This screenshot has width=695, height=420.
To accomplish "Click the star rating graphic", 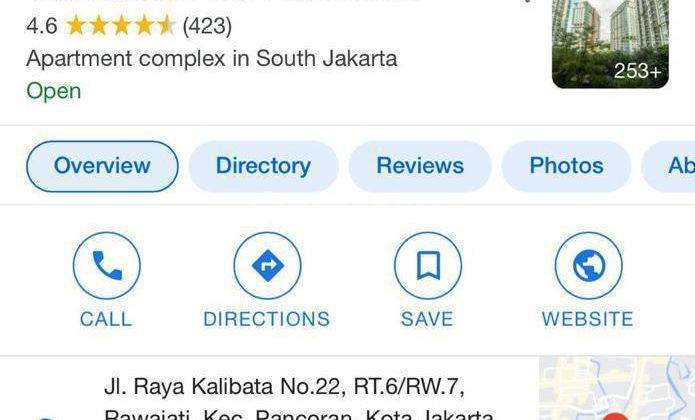I will (121, 25).
